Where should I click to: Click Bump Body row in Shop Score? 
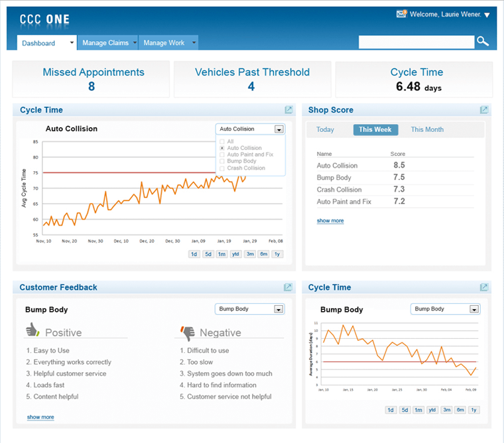pyautogui.click(x=395, y=178)
